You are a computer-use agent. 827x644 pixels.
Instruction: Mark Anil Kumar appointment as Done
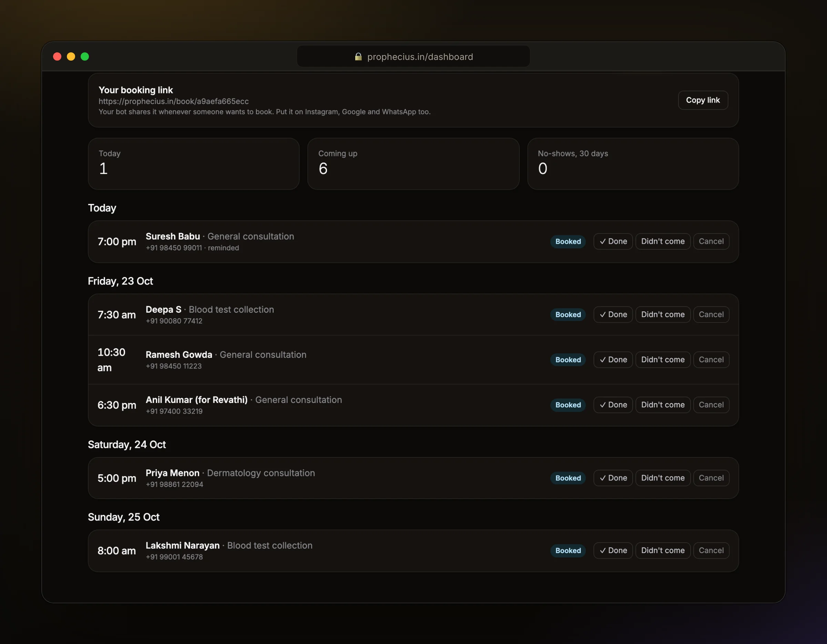click(613, 405)
